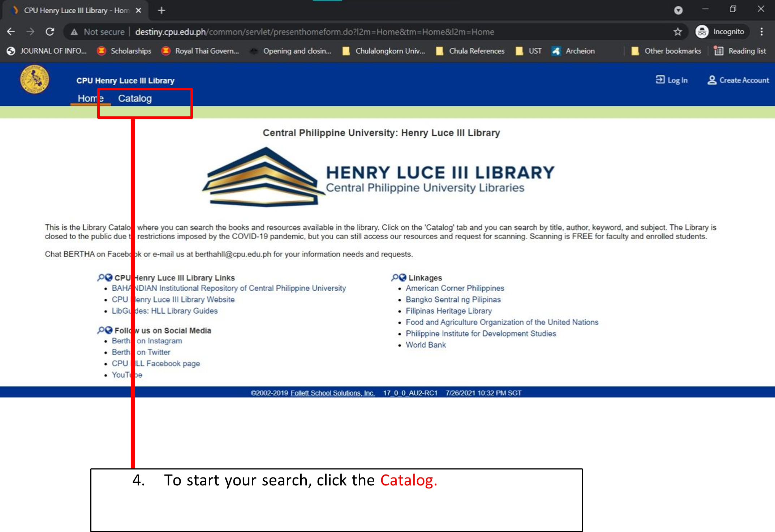Open BAHANDIAN Institutional Repository link
Viewport: 775px width, 532px height.
click(x=229, y=288)
